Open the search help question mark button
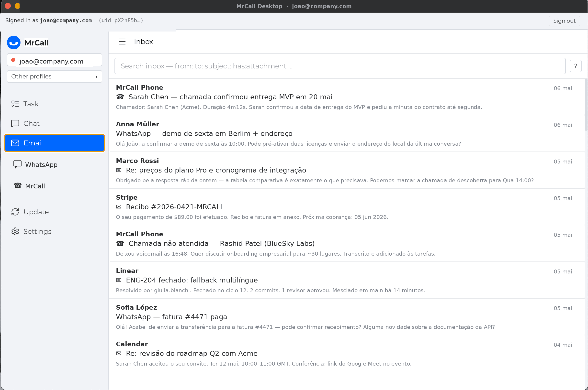Image resolution: width=588 pixels, height=390 pixels. [x=575, y=66]
